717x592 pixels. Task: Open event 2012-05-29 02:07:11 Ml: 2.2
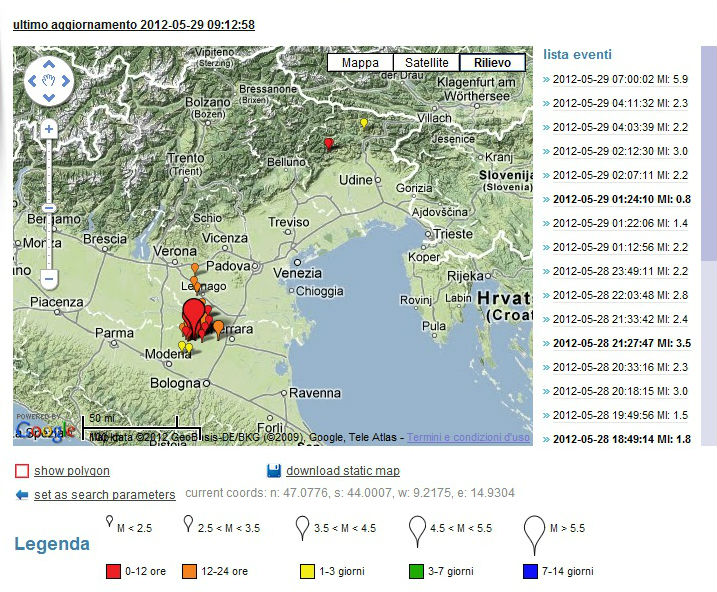[620, 176]
